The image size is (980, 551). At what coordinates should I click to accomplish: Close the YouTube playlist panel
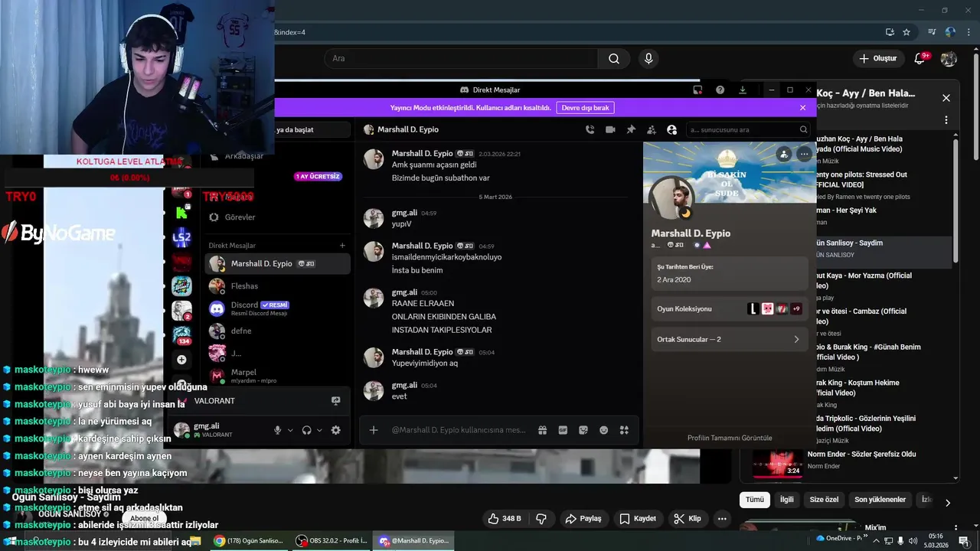pos(946,98)
